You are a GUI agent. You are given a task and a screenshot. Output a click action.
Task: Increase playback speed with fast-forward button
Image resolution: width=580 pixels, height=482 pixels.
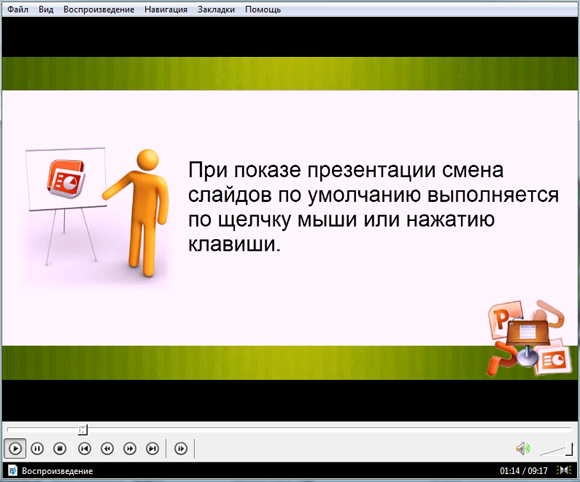130,449
